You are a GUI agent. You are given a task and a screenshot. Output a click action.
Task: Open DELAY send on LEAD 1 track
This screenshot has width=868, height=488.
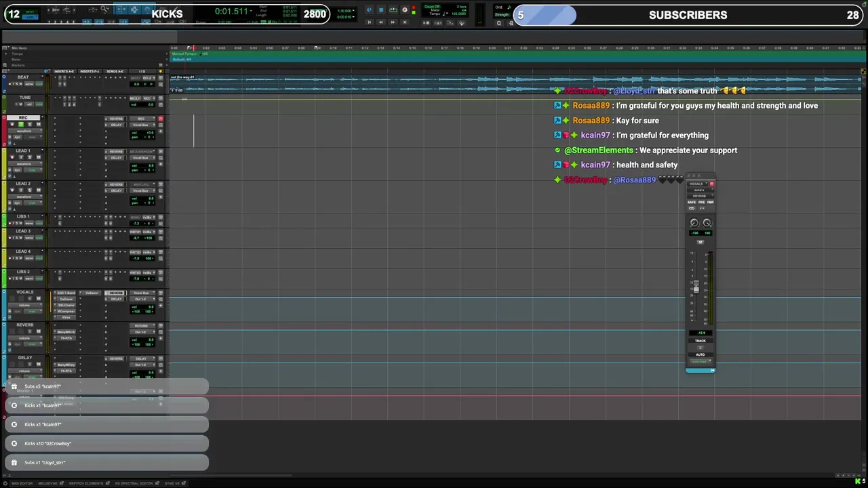(115, 157)
